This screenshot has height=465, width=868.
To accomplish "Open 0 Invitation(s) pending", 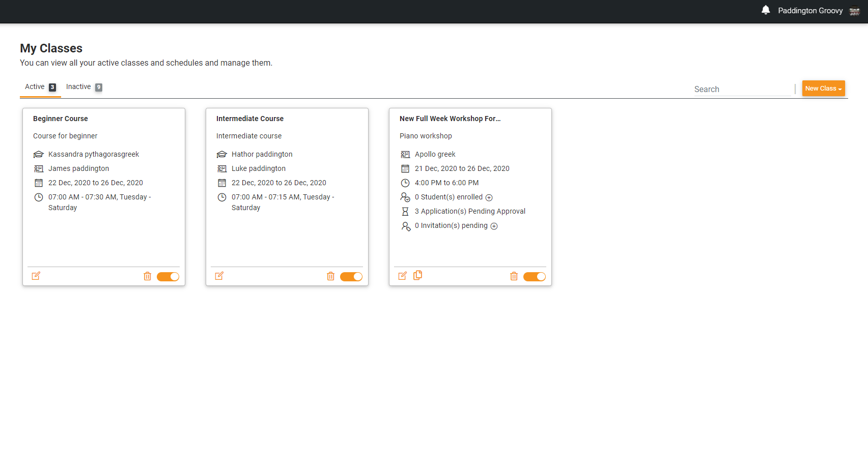I will 451,225.
